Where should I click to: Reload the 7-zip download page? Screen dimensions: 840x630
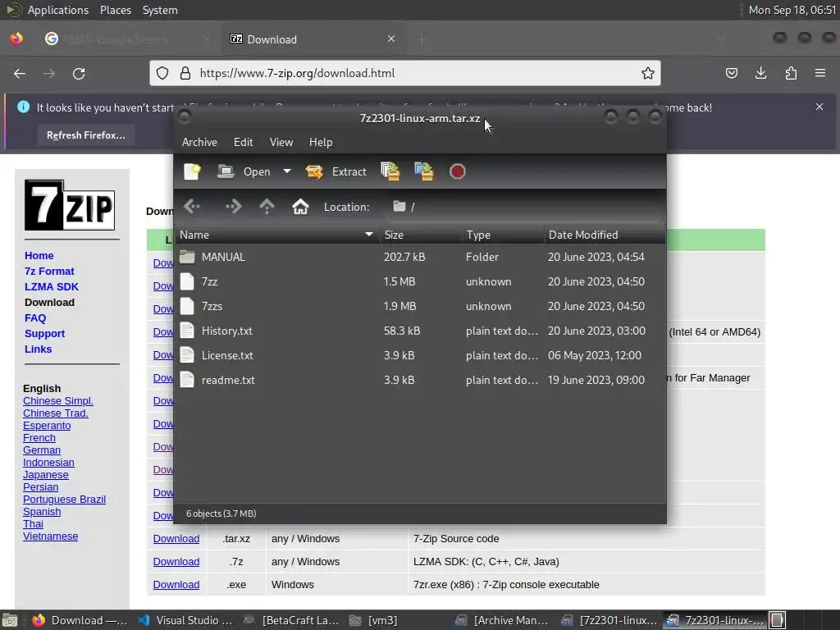(x=79, y=73)
